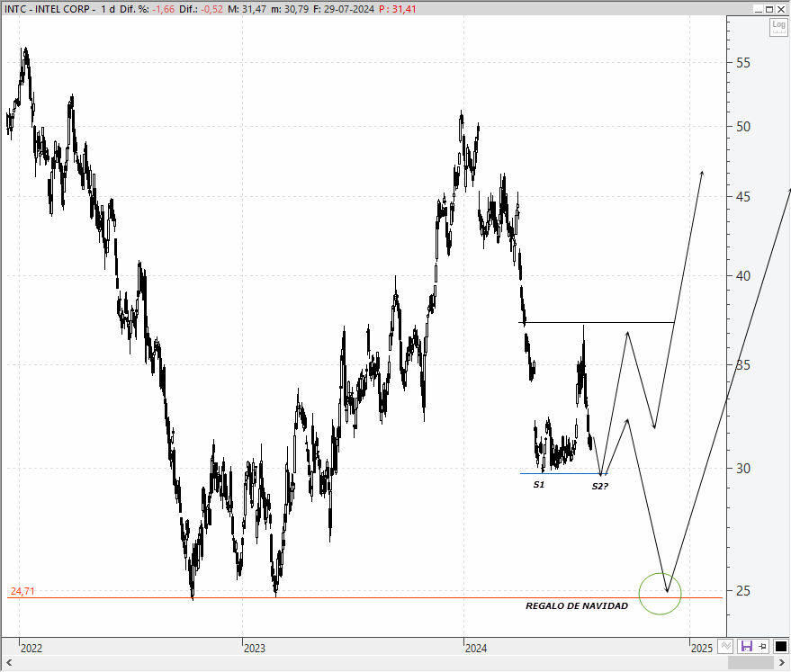Click the 2025 time axis label
The width and height of the screenshot is (791, 672).
[x=702, y=648]
